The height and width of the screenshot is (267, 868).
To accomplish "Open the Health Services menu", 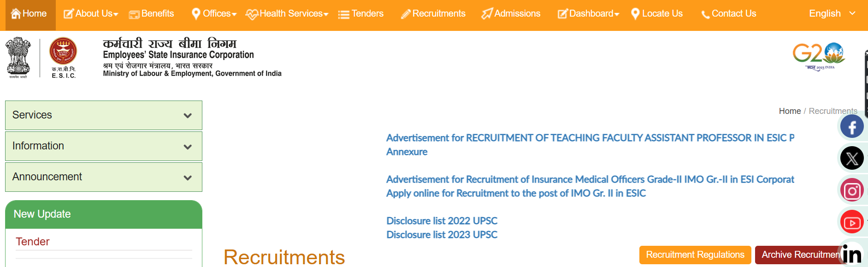I will click(287, 14).
